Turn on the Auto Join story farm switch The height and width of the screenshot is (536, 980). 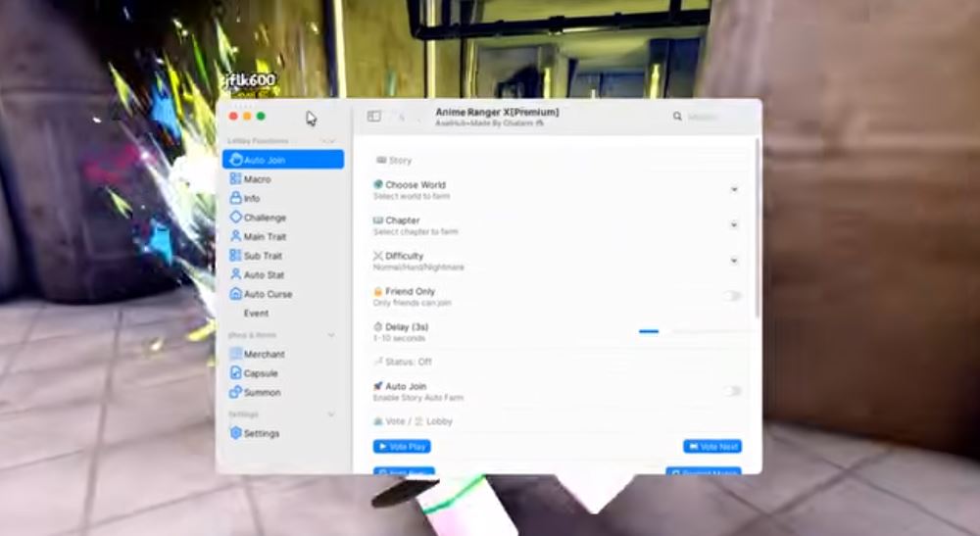tap(732, 391)
